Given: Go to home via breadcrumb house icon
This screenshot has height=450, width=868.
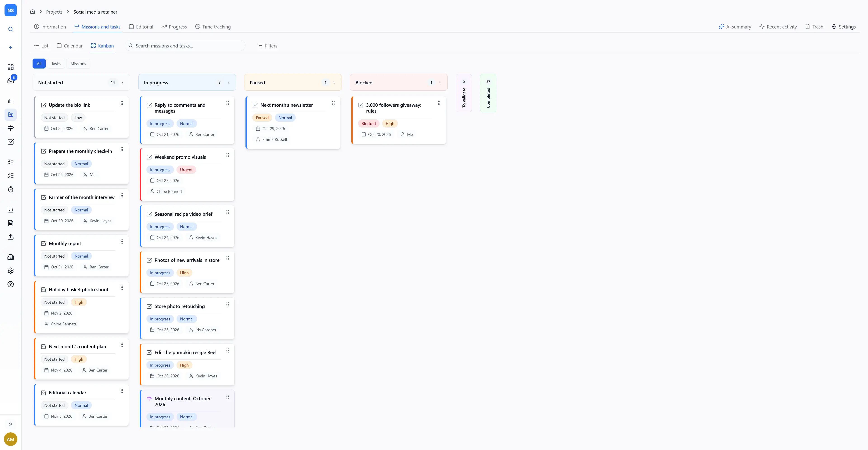Looking at the screenshot, I should [x=32, y=12].
